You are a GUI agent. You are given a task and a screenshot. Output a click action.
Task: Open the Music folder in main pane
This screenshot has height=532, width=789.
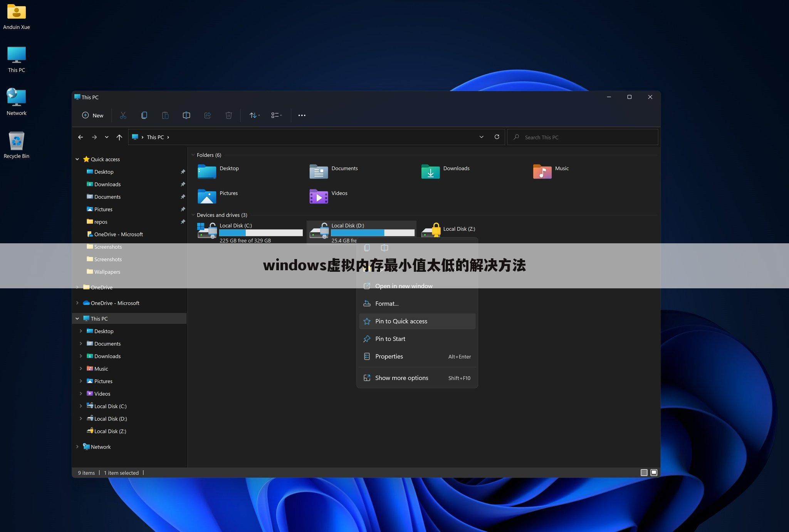[x=551, y=171]
